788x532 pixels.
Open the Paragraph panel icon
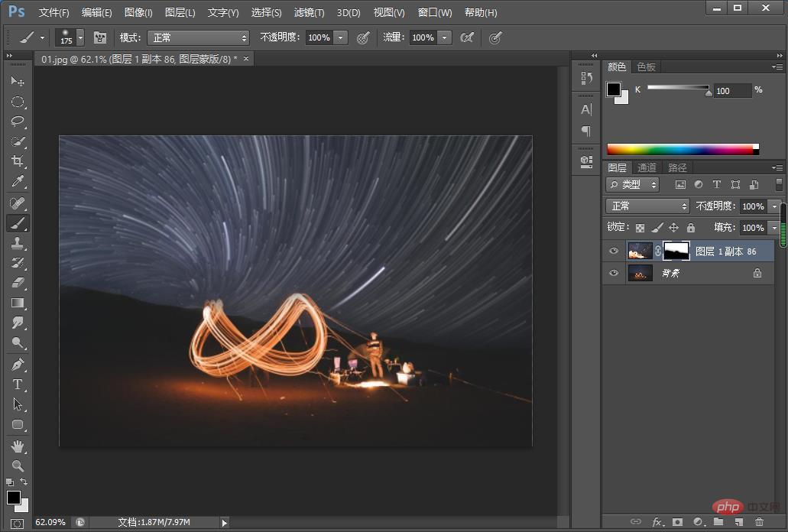586,131
